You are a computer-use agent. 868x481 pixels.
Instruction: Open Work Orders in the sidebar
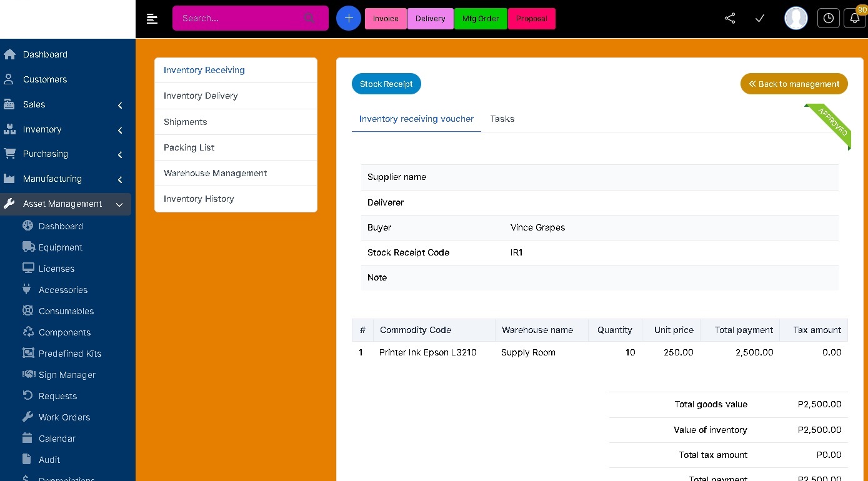[x=64, y=417]
